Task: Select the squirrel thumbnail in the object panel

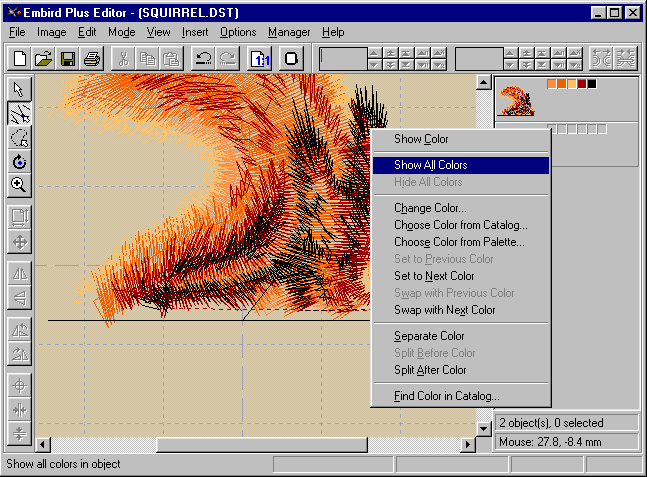Action: (x=517, y=101)
